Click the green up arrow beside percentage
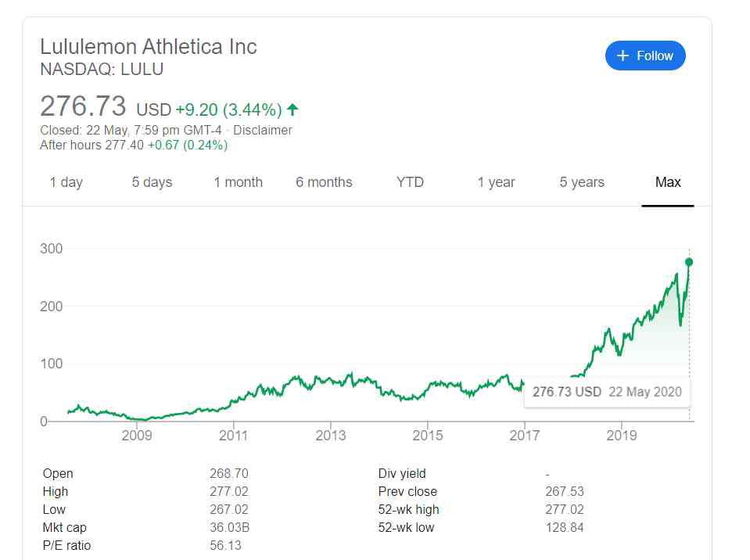The height and width of the screenshot is (560, 750). [x=292, y=109]
